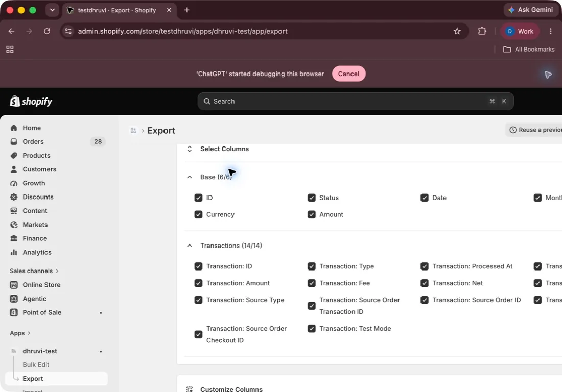Viewport: 562px width, 392px height.
Task: Click the Customize Columns section icon
Action: (190, 389)
